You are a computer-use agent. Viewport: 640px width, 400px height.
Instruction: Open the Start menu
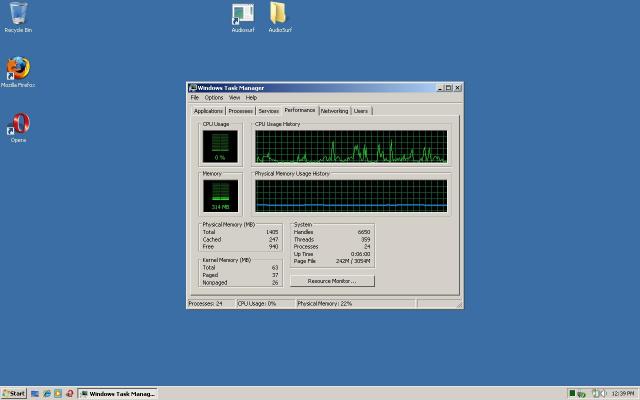(13, 393)
